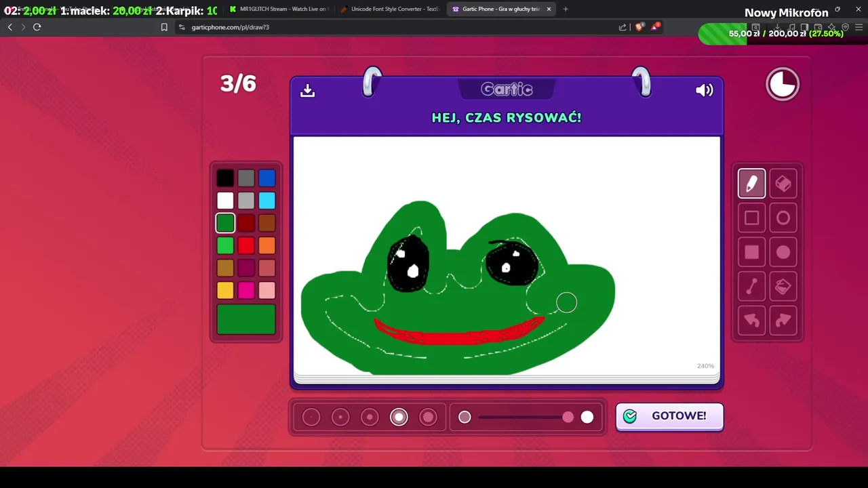
Task: Click the Gartic logo header
Action: (x=507, y=89)
